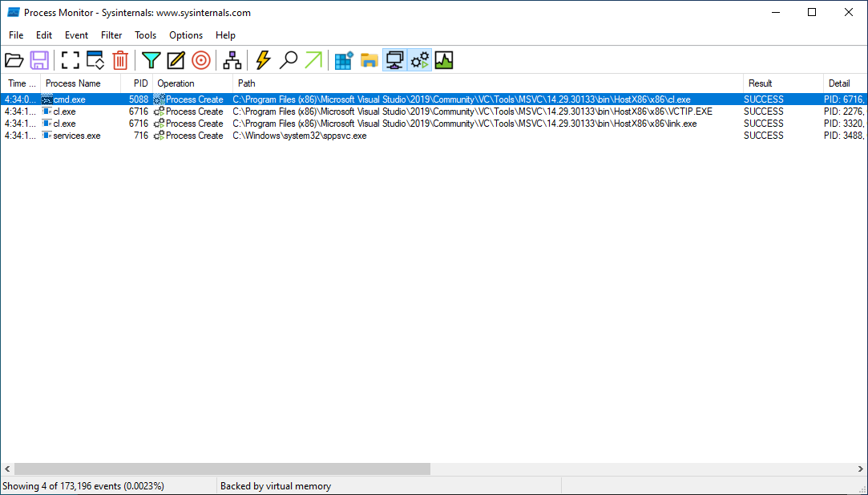The height and width of the screenshot is (495, 868).
Task: Show the Process Tree
Action: pyautogui.click(x=232, y=60)
